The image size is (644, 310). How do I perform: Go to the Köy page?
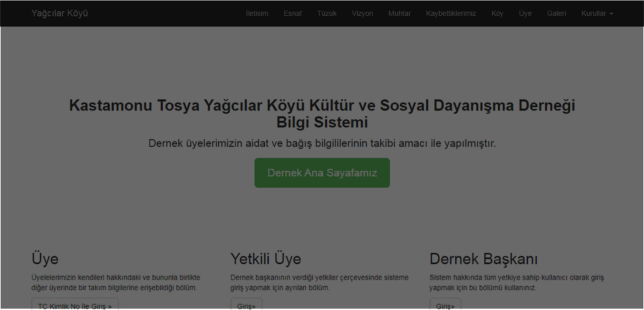(x=497, y=13)
